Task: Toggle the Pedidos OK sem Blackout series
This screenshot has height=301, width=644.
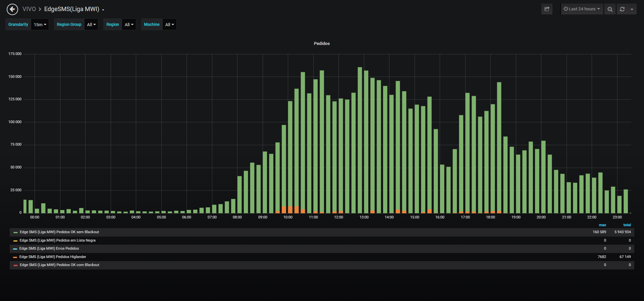Action: tap(59, 232)
